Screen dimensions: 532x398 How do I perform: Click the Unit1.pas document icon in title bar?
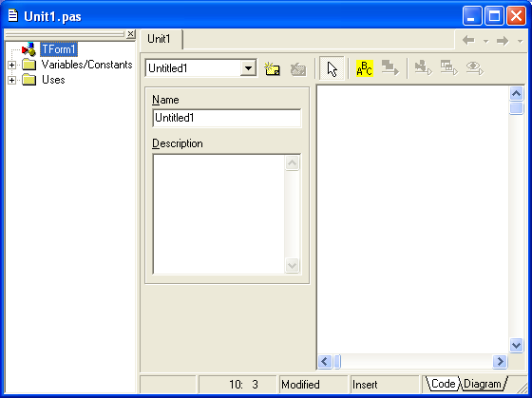pos(13,15)
